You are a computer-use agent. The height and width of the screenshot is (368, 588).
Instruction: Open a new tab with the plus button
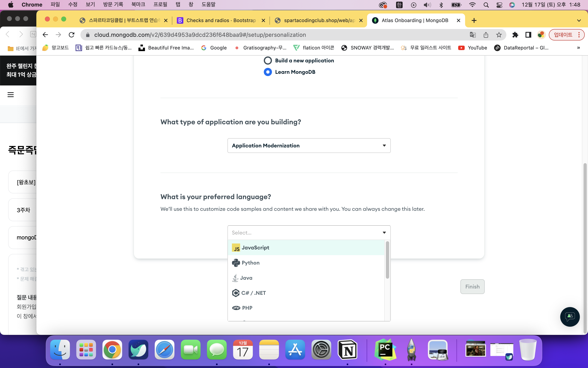pyautogui.click(x=474, y=20)
